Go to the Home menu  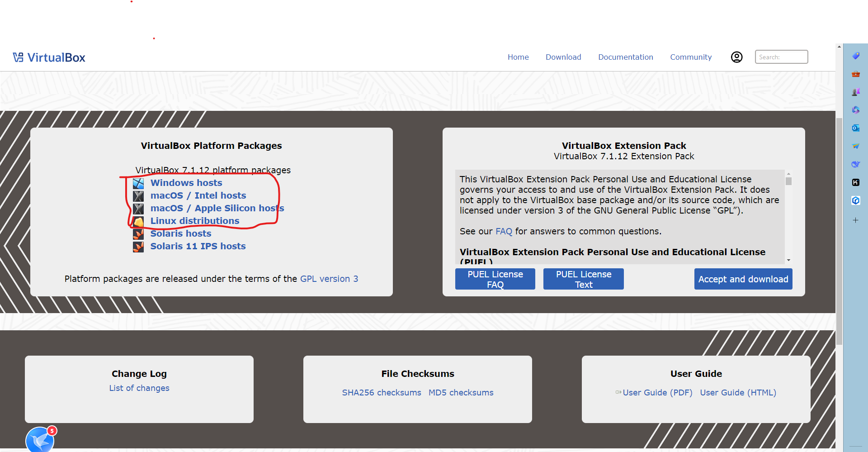click(x=518, y=57)
